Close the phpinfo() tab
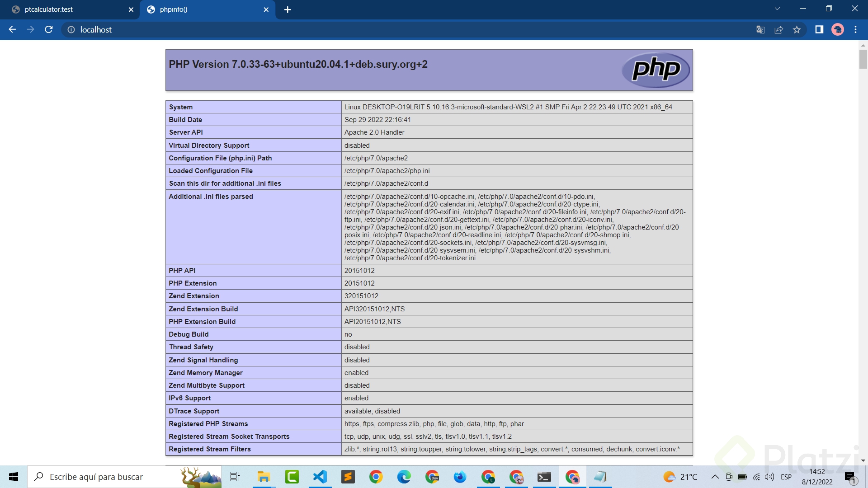The width and height of the screenshot is (868, 488). point(266,9)
